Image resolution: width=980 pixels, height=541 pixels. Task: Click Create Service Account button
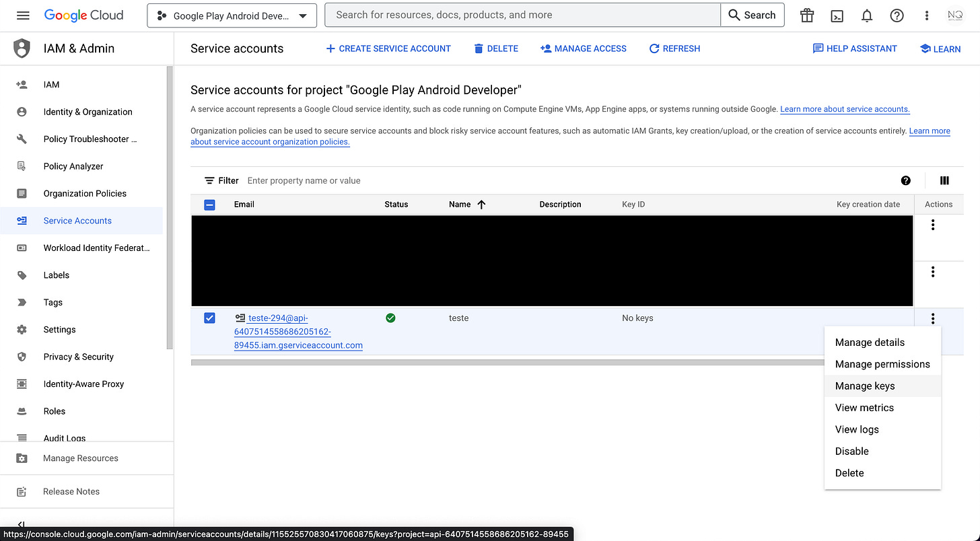point(388,48)
